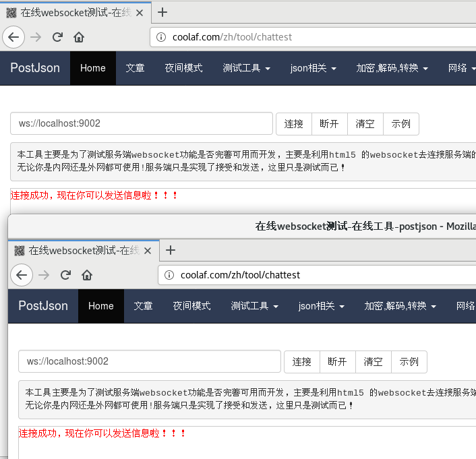Go home in the front Mozilla window

[87, 275]
